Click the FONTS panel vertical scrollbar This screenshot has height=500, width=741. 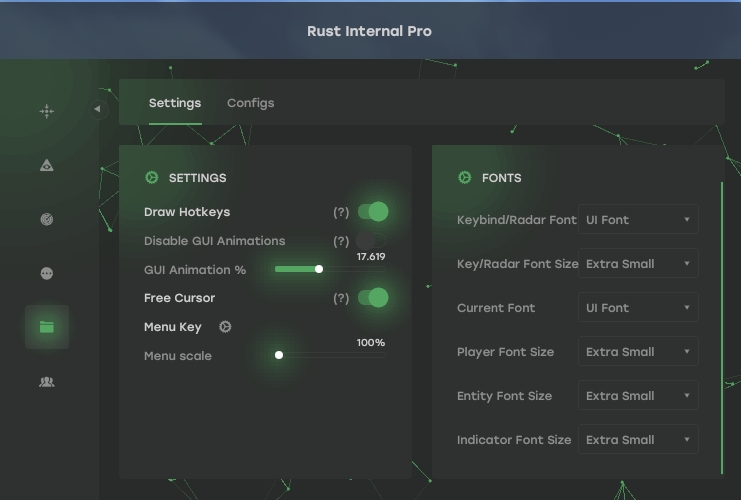722,328
